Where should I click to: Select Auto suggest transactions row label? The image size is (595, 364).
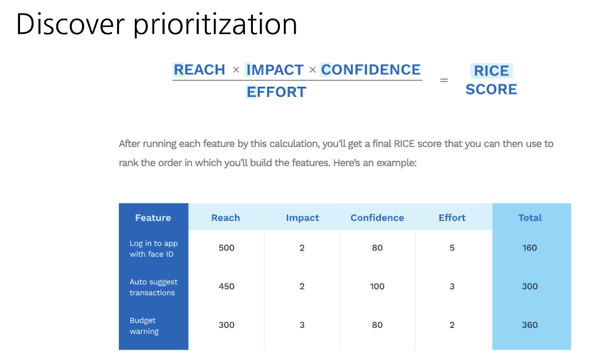tap(153, 287)
